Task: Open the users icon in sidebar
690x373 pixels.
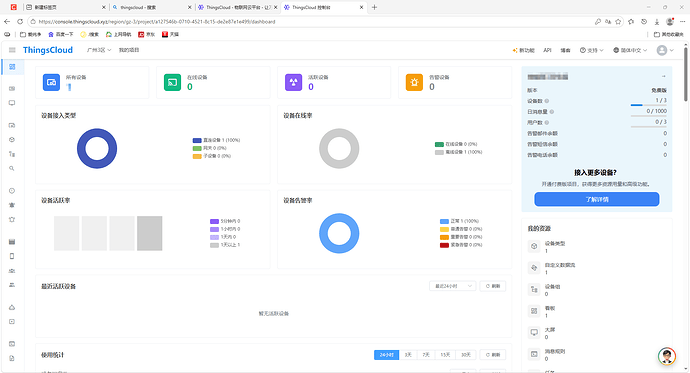Action: click(x=12, y=285)
